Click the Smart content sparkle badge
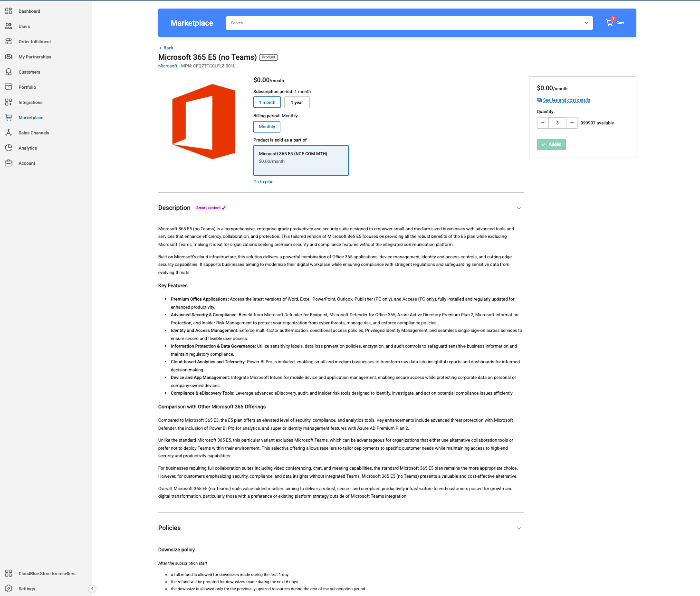The height and width of the screenshot is (596, 700). pyautogui.click(x=211, y=208)
